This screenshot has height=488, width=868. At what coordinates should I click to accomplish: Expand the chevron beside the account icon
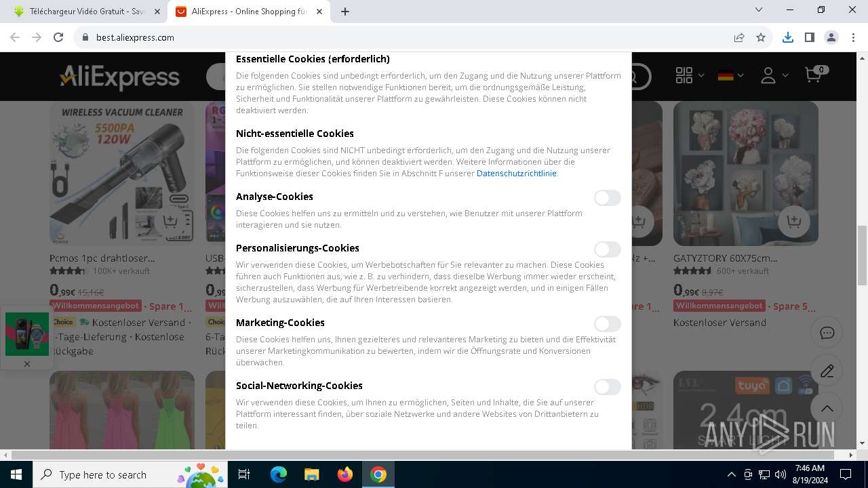(785, 75)
